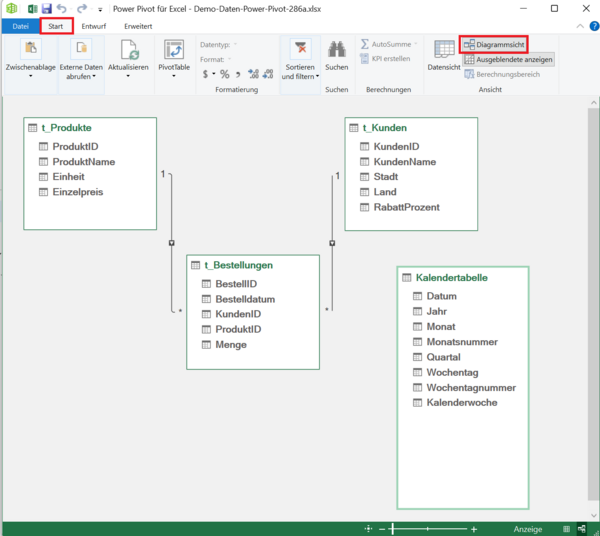Click the Save icon in title bar

tap(46, 8)
